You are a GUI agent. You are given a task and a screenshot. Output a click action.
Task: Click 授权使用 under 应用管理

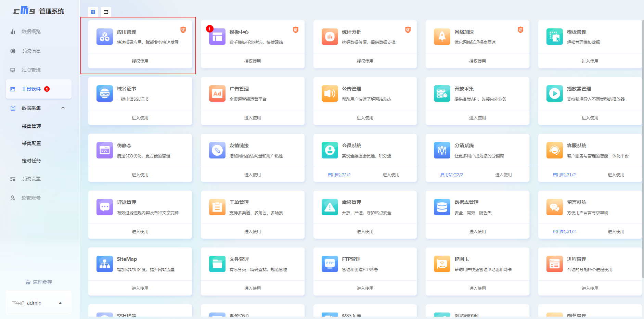click(x=140, y=61)
